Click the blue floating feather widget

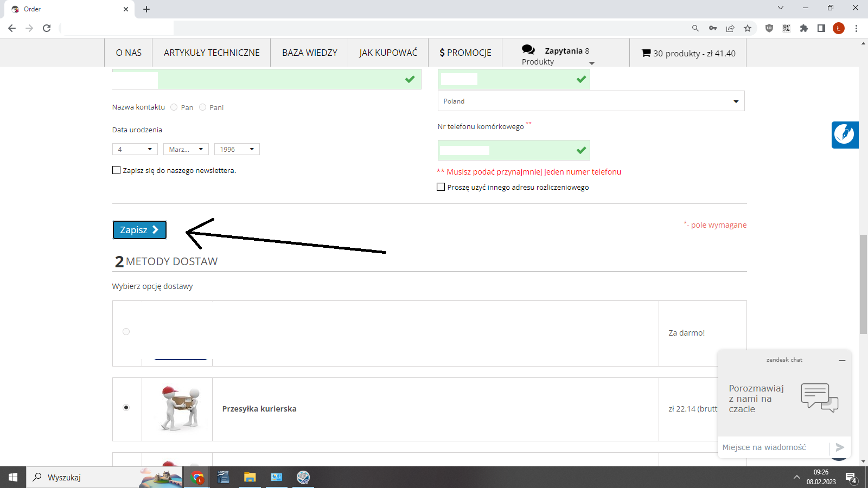(845, 134)
